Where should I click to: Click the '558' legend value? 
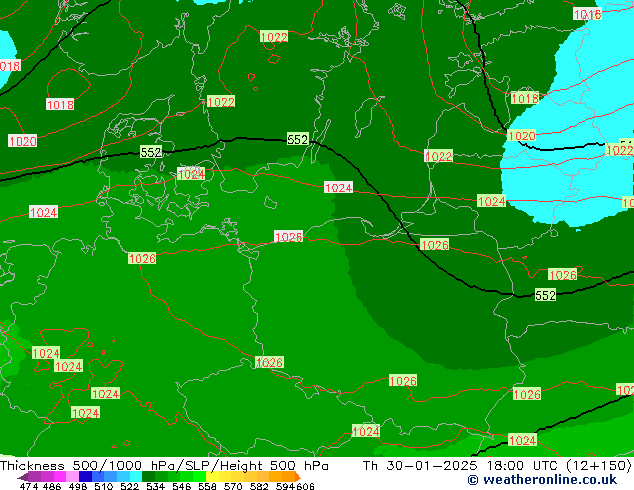pos(207,486)
